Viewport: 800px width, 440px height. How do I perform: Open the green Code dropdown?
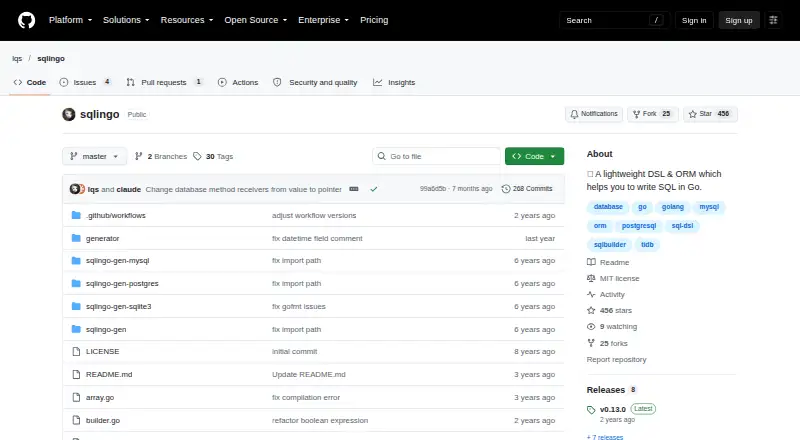534,156
